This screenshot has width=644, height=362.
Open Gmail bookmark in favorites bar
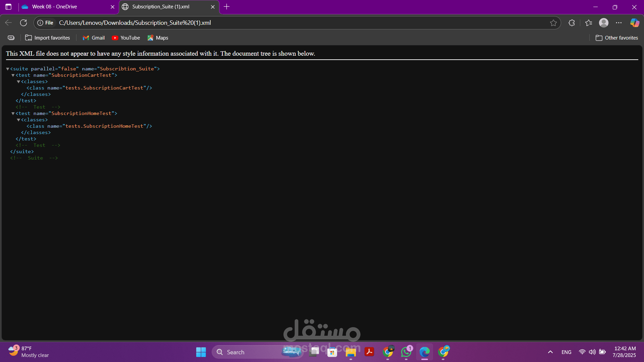[x=94, y=38]
